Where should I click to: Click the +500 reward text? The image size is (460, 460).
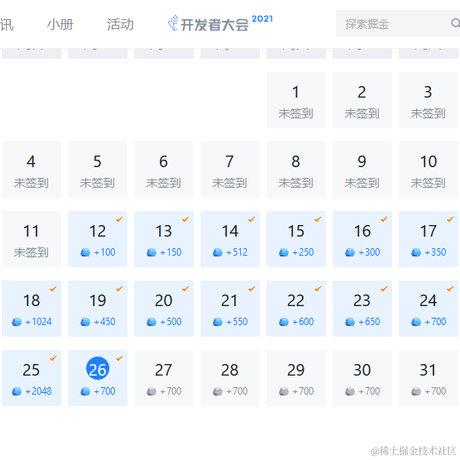tap(171, 322)
